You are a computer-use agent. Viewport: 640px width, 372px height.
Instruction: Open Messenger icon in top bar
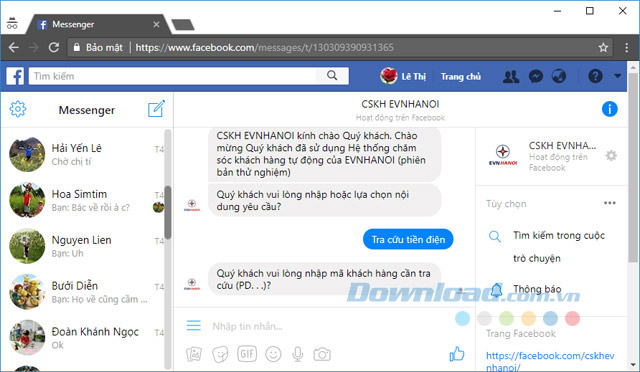coord(536,76)
